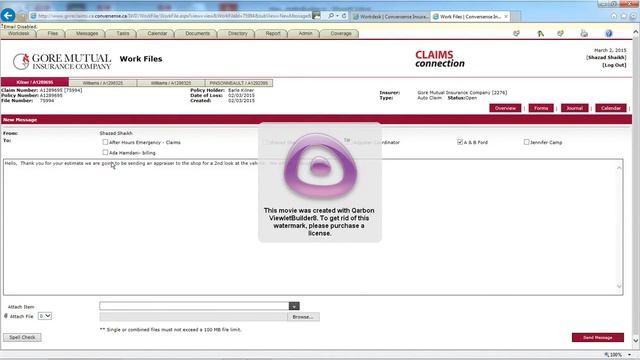640x360 pixels.
Task: Open the address bar search magnifier
Action: (x=331, y=16)
